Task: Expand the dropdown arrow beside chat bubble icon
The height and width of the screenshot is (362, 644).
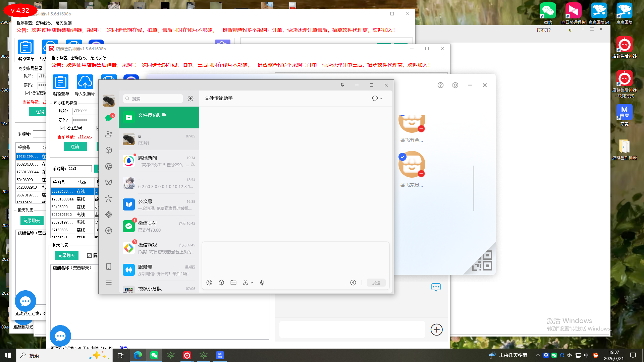Action: [381, 99]
